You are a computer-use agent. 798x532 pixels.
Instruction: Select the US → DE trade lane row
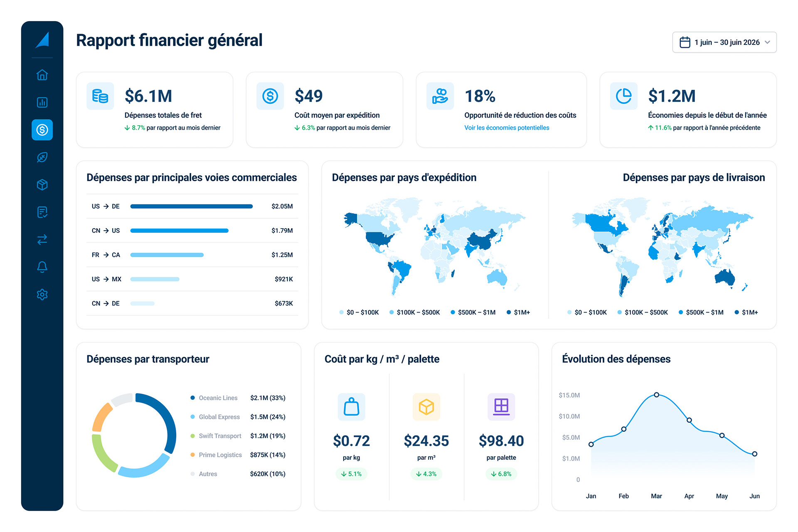tap(192, 206)
